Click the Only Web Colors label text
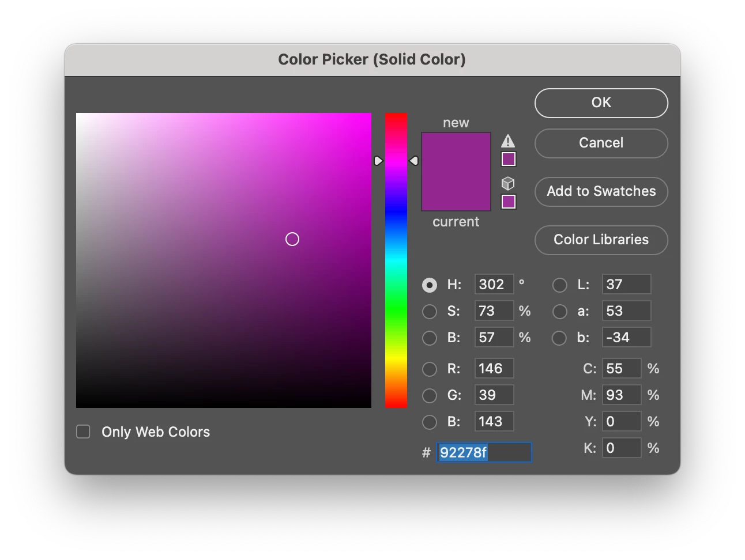This screenshot has height=560, width=745. (x=156, y=432)
